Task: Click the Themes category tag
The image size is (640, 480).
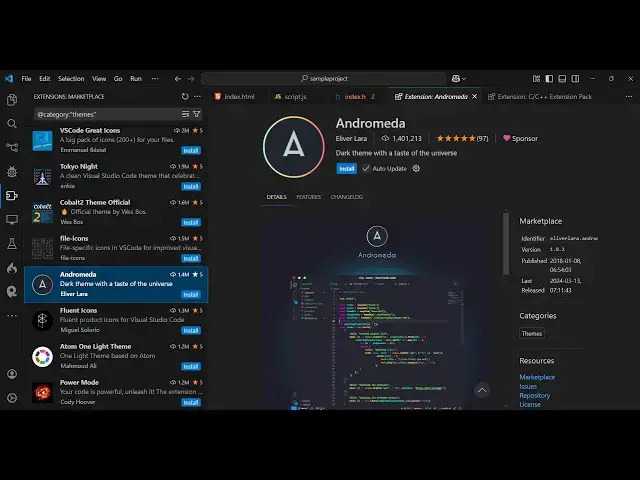Action: (x=531, y=333)
